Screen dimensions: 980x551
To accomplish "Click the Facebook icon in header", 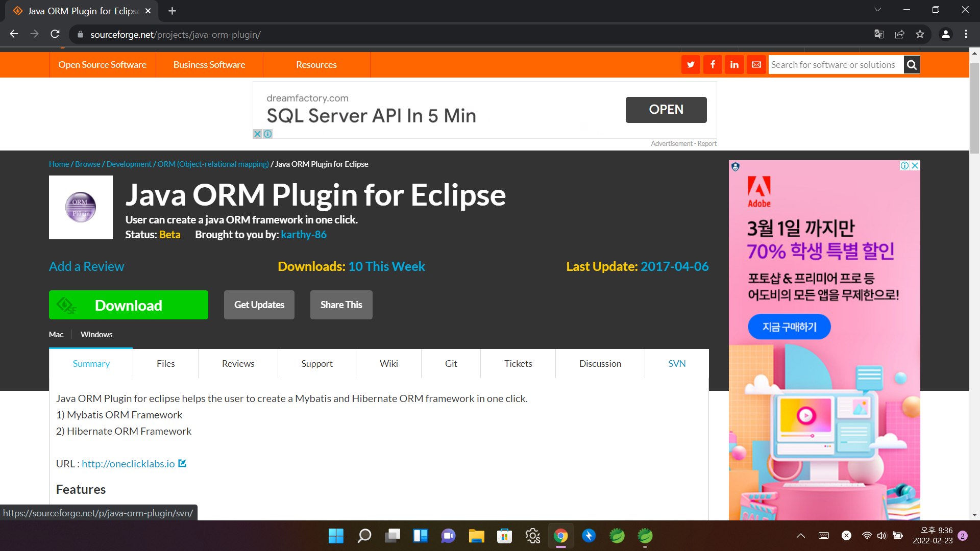I will (x=713, y=65).
